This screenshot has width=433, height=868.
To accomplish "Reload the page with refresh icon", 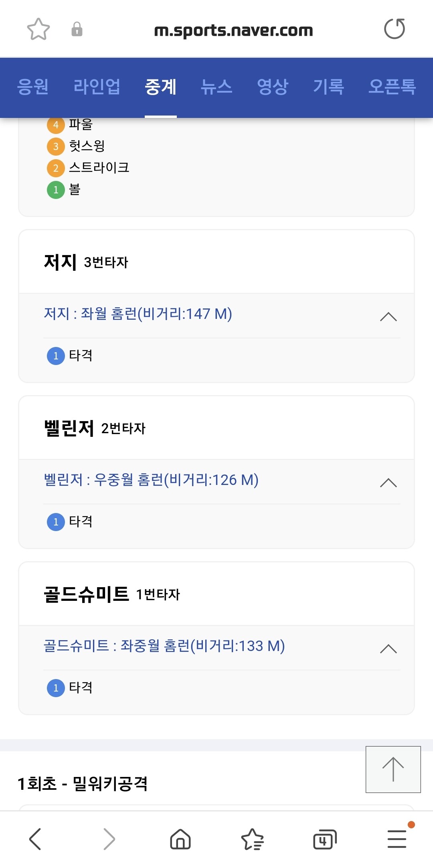I will click(395, 29).
